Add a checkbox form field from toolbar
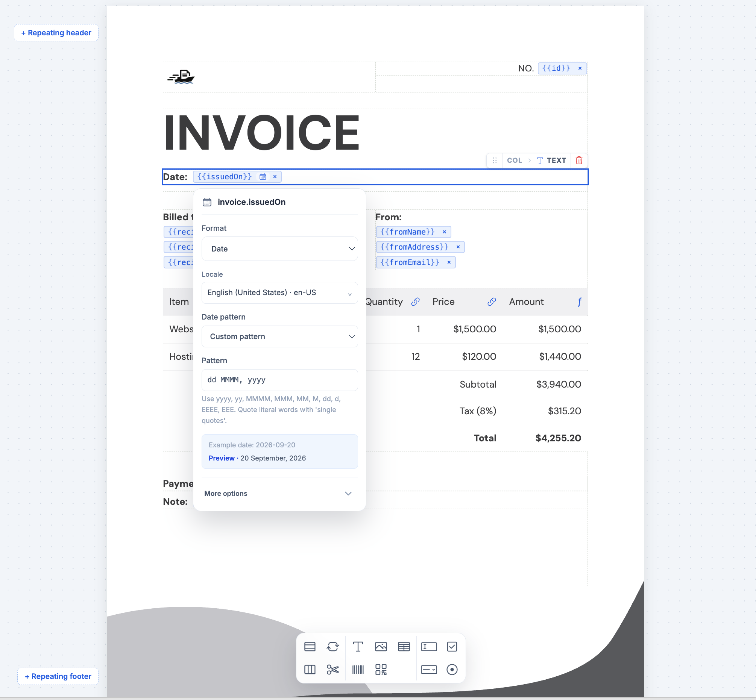Screen dimensions: 756x700 (x=452, y=647)
